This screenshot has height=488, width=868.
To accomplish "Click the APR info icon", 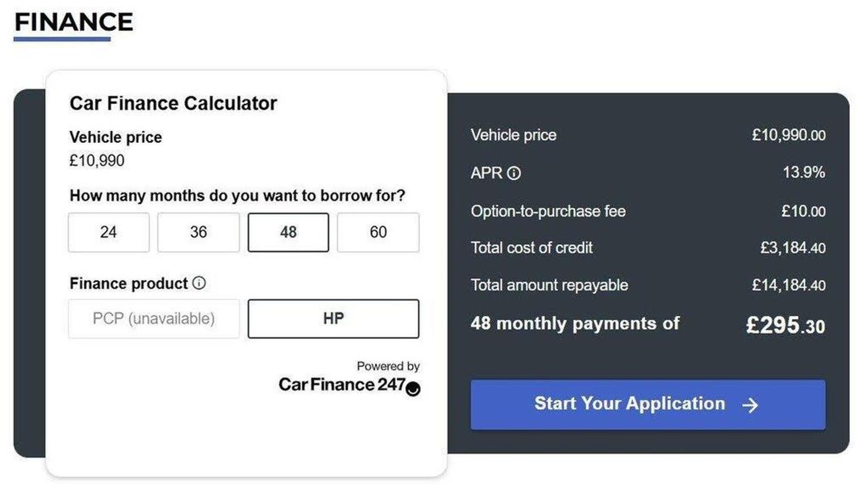I will 514,174.
